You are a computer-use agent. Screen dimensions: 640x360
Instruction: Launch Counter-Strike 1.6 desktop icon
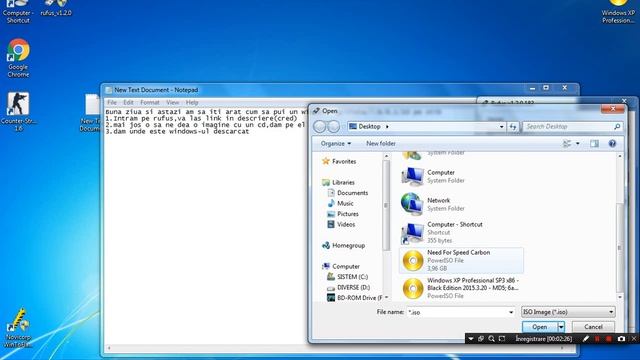point(18,111)
